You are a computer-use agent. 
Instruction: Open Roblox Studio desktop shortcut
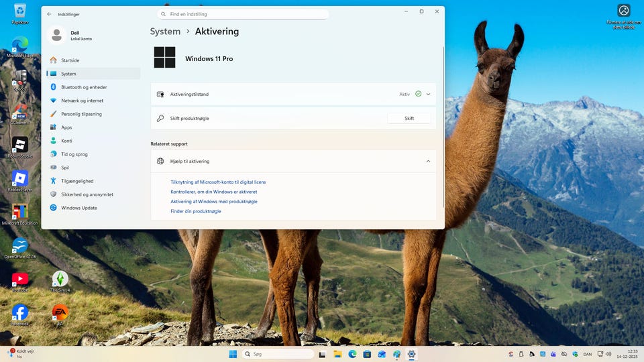(20, 145)
